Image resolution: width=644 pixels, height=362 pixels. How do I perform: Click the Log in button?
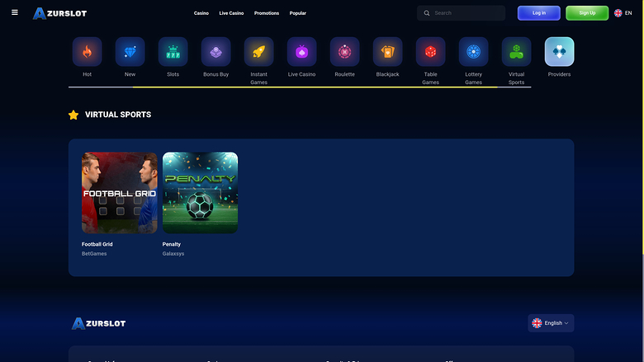pos(539,13)
